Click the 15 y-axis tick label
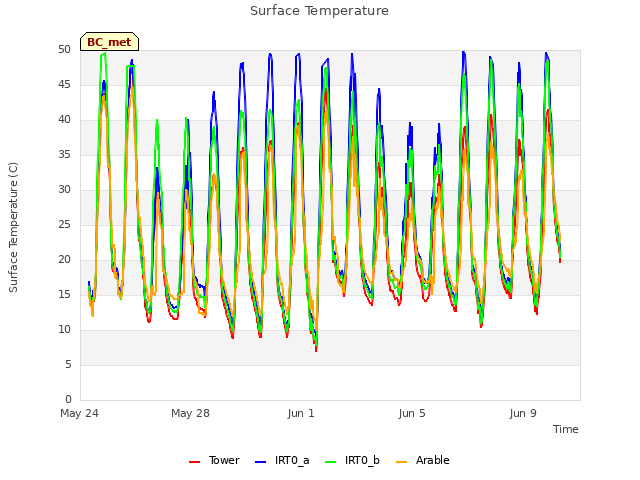 (x=64, y=295)
